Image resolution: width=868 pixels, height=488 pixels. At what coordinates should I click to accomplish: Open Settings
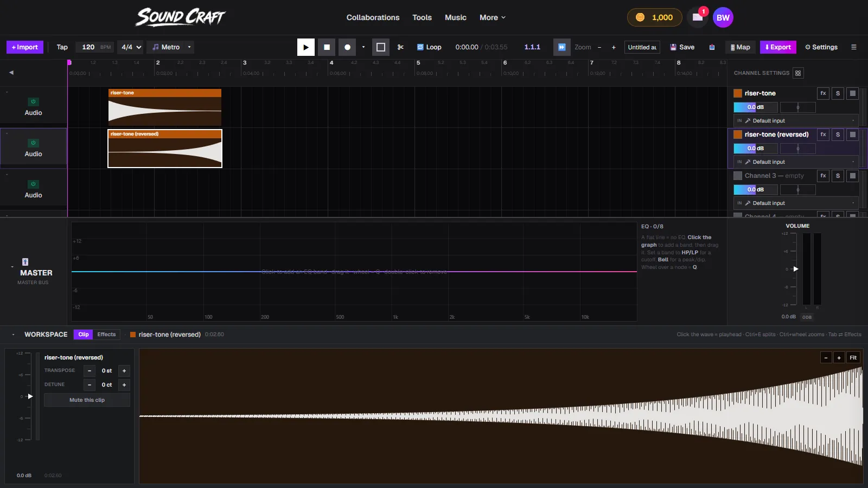(821, 47)
